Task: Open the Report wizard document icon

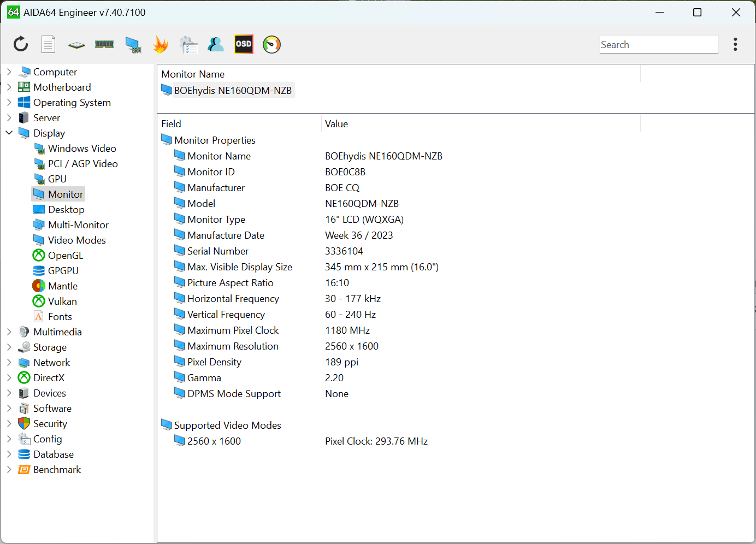Action: (48, 44)
